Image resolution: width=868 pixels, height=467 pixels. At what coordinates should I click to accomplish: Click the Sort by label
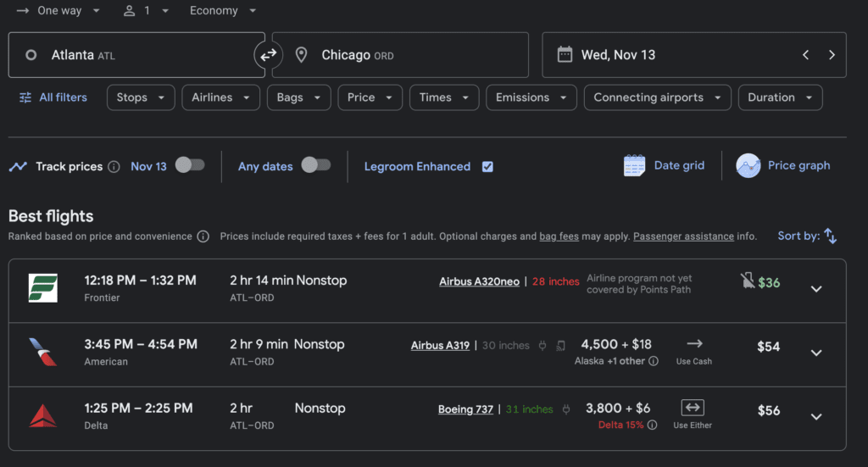click(798, 236)
